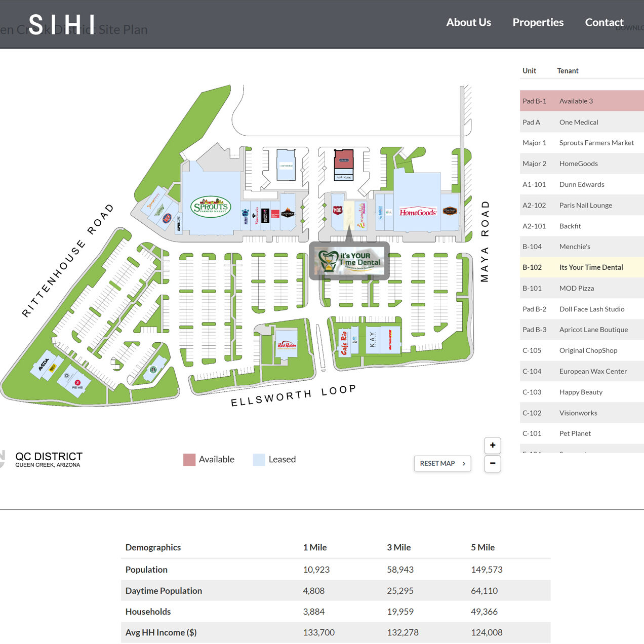Viewport: 644px width, 644px height.
Task: Click the SIHI logo in header
Action: point(62,24)
